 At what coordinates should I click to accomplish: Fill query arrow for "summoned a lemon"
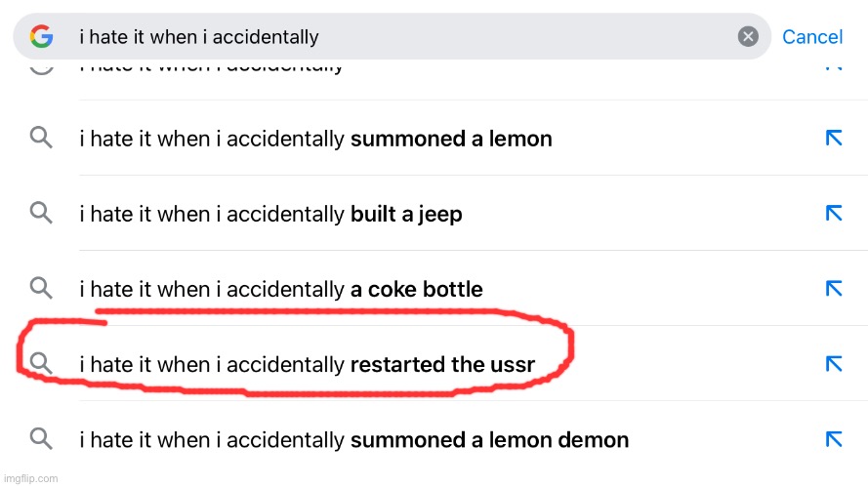[x=834, y=138]
